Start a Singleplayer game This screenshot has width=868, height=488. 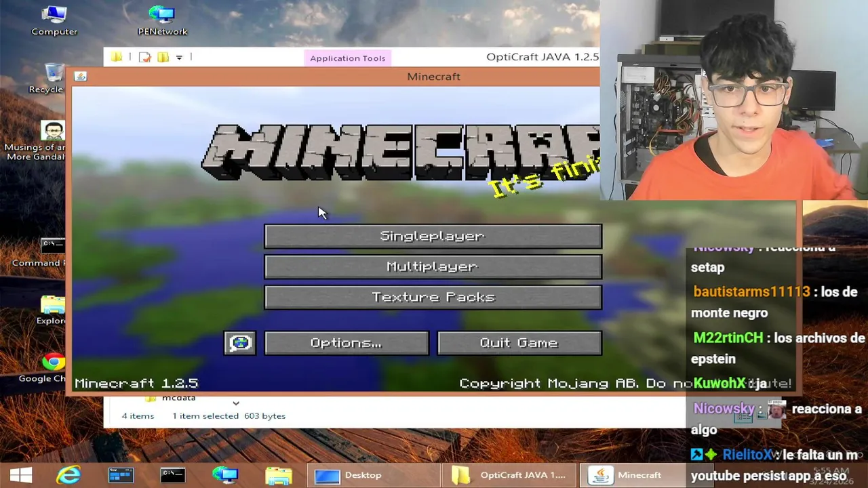433,236
